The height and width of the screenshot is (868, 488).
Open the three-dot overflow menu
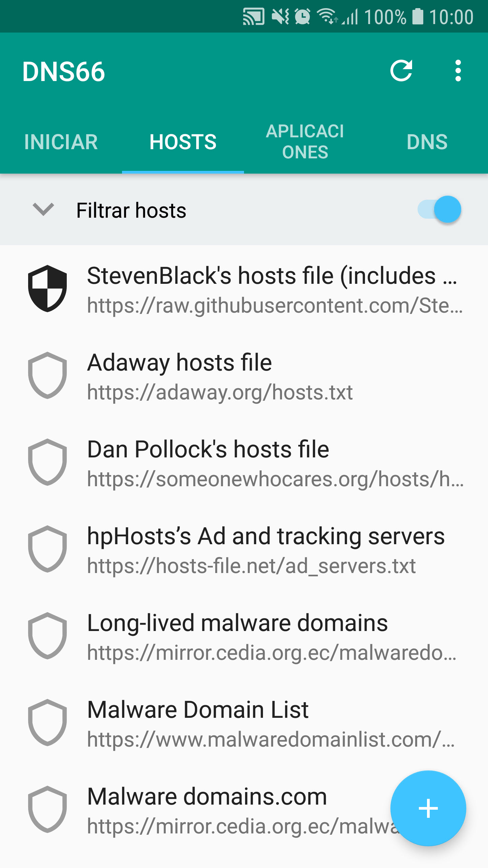458,71
